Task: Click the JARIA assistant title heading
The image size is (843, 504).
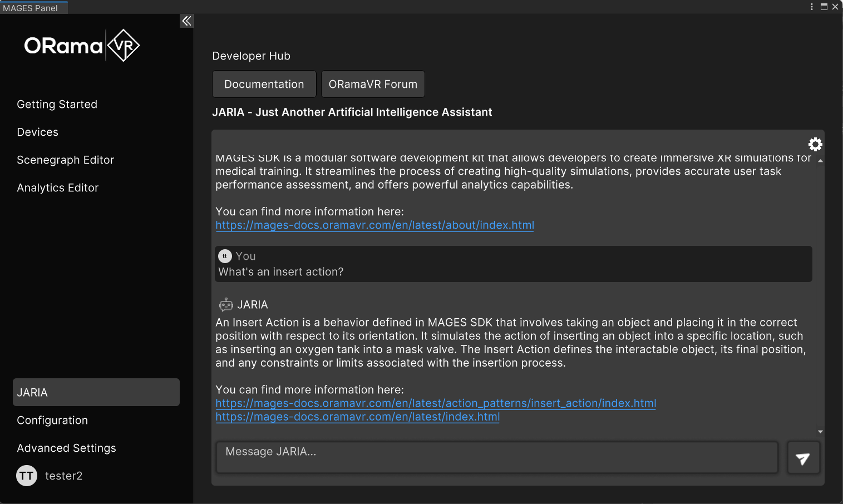Action: (352, 112)
